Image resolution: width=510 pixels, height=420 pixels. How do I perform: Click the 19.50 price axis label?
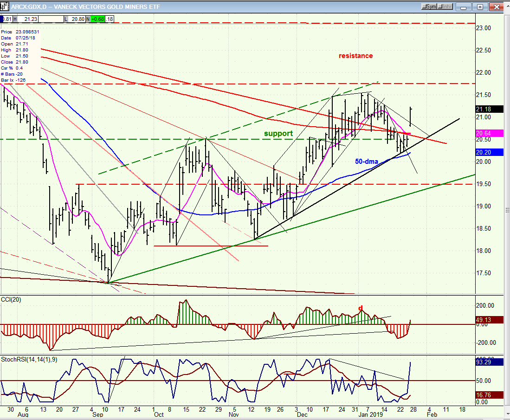pyautogui.click(x=484, y=184)
